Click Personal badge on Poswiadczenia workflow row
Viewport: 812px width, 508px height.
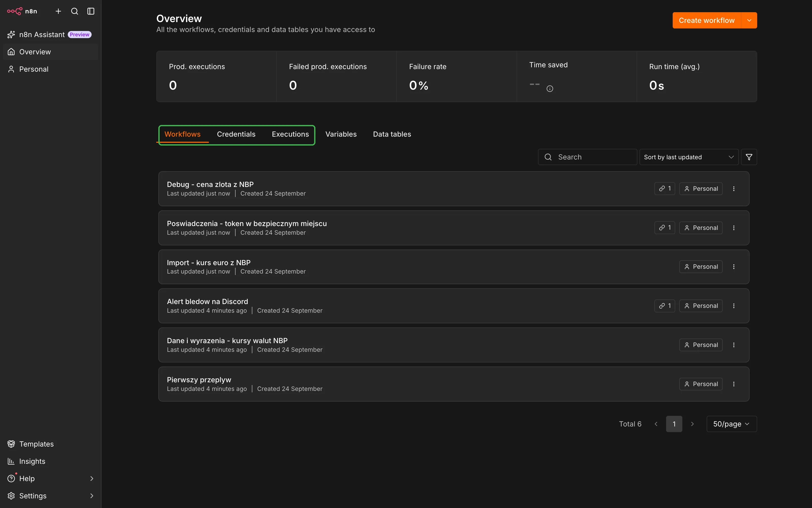tap(701, 228)
